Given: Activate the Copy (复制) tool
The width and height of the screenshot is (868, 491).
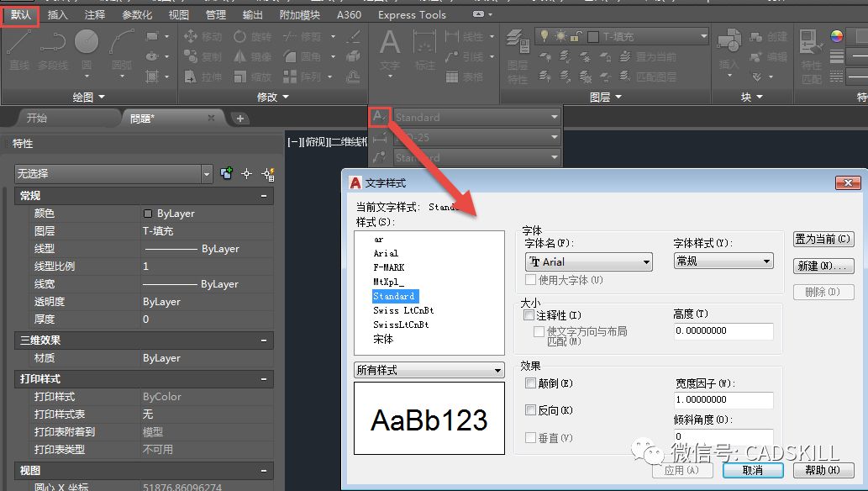Looking at the screenshot, I should (x=207, y=57).
